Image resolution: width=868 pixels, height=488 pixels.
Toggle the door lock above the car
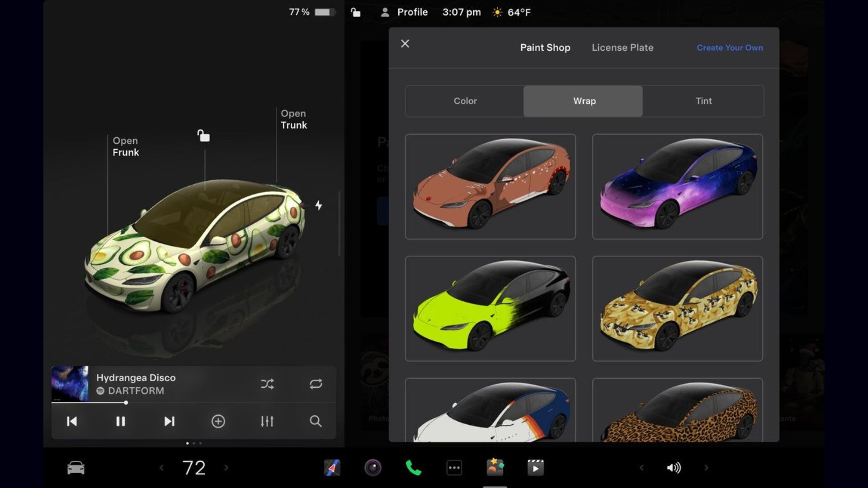[x=203, y=136]
